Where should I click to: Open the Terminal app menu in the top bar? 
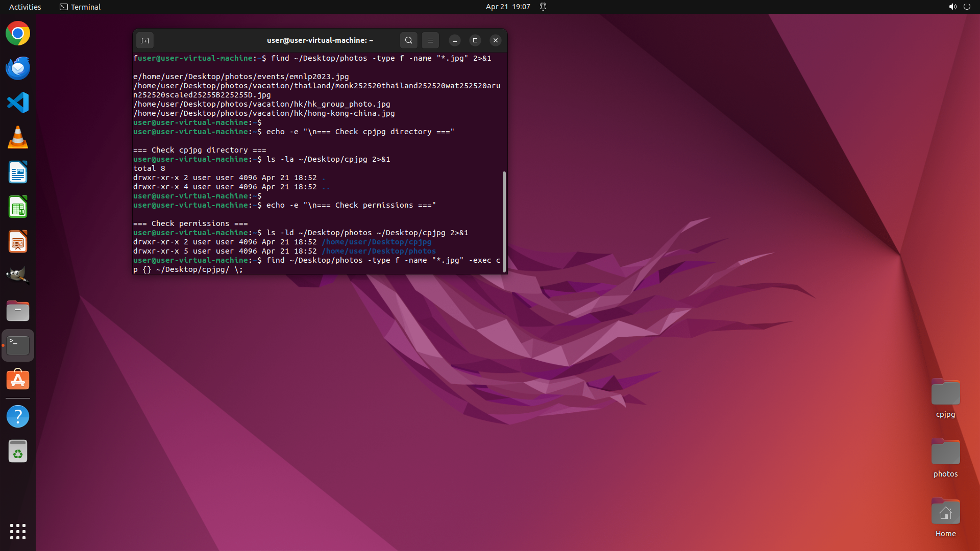(x=80, y=7)
